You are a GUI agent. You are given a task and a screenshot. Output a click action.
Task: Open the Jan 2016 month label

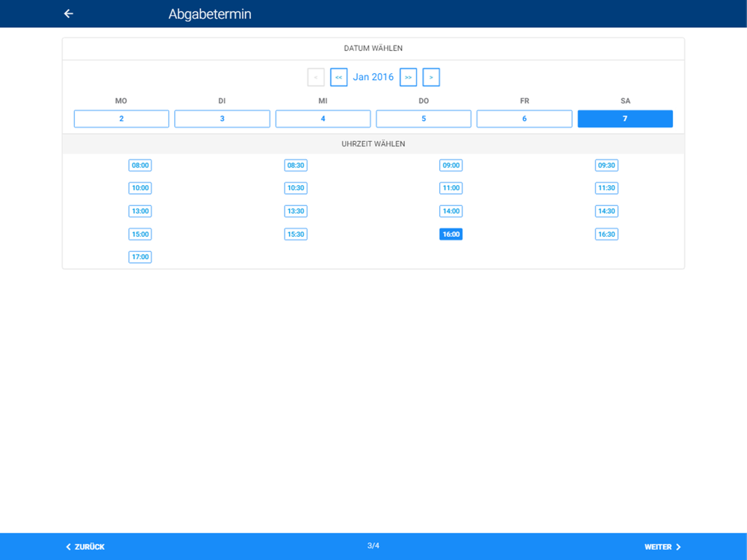click(x=373, y=77)
